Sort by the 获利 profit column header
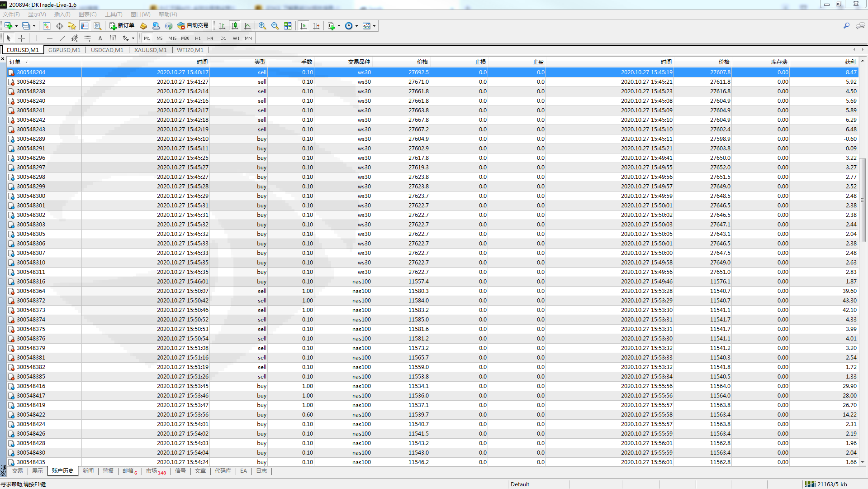868x489 pixels. click(x=849, y=62)
